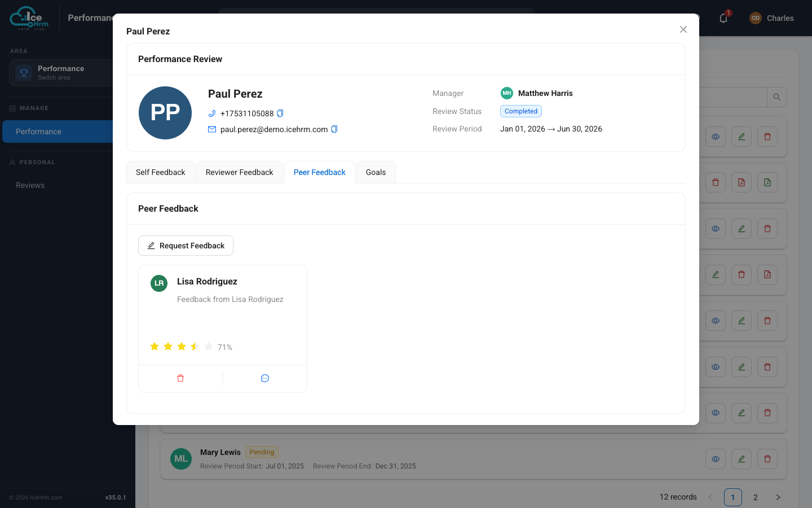Image resolution: width=812 pixels, height=508 pixels.
Task: Click the phone handset icon
Action: point(212,113)
